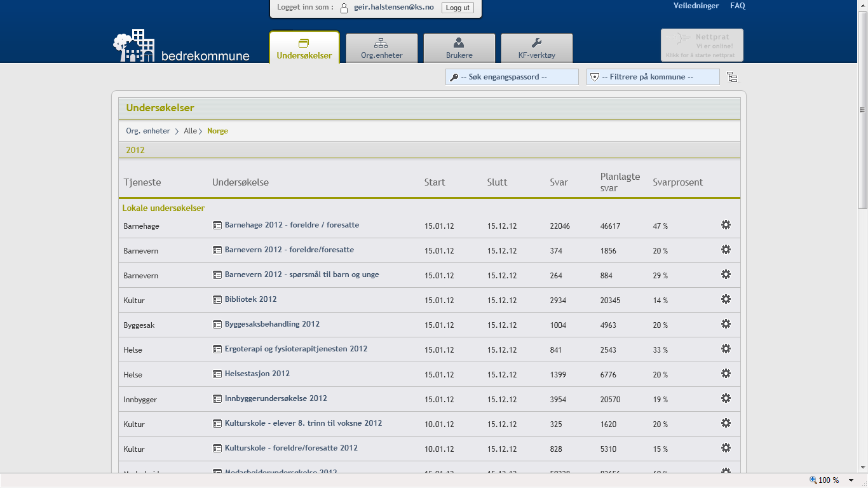Go to Alle breadcrumb

tap(190, 131)
